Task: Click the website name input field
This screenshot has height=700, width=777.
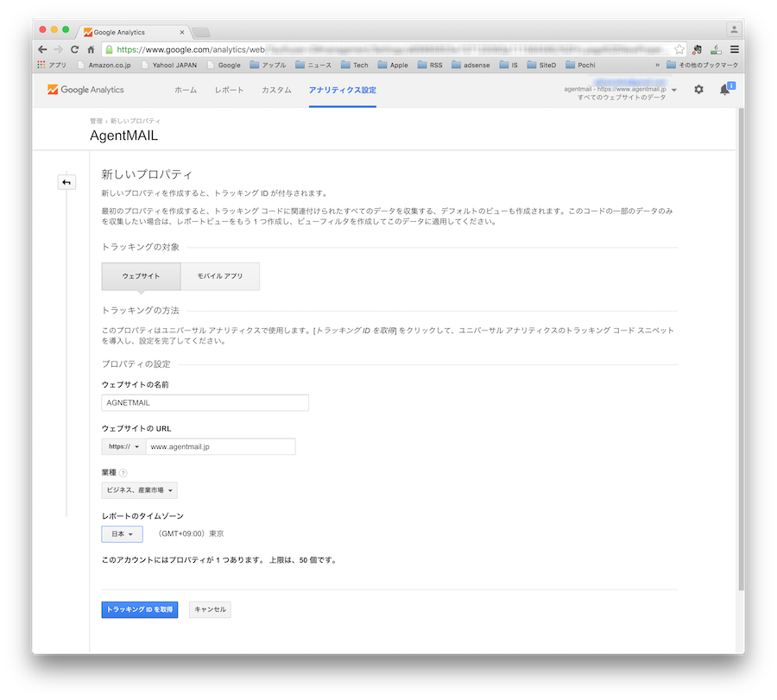Action: 205,402
